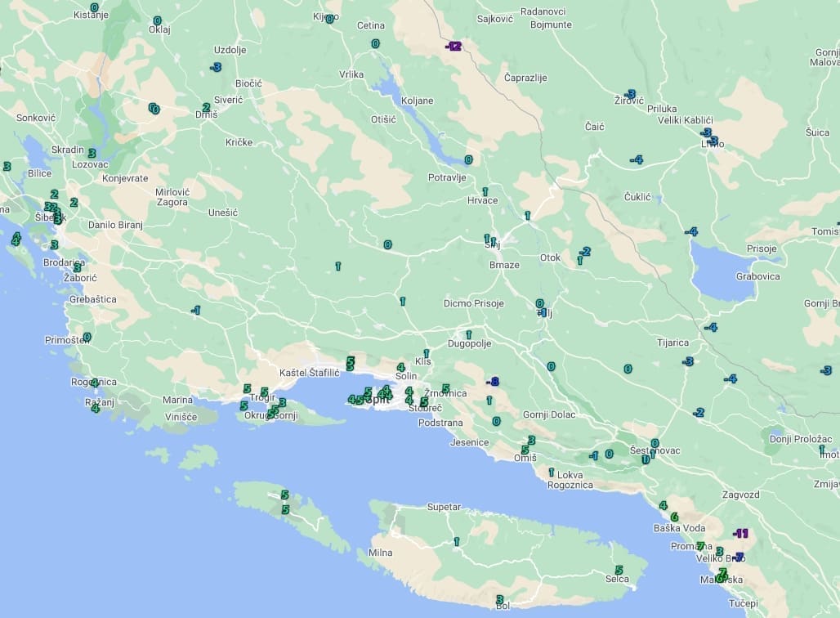Click the Supetar place label
The image size is (840, 618).
444,507
